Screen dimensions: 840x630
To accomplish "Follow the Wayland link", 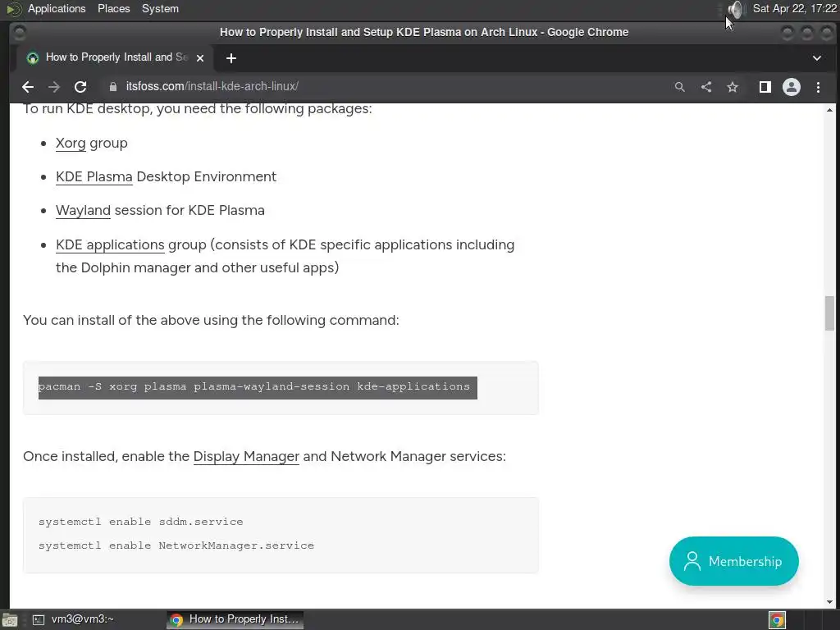I will coord(83,211).
